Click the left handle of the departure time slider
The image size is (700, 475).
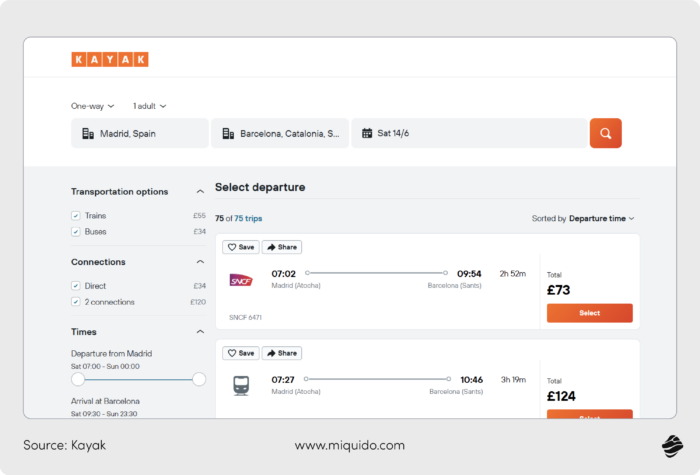pos(78,379)
